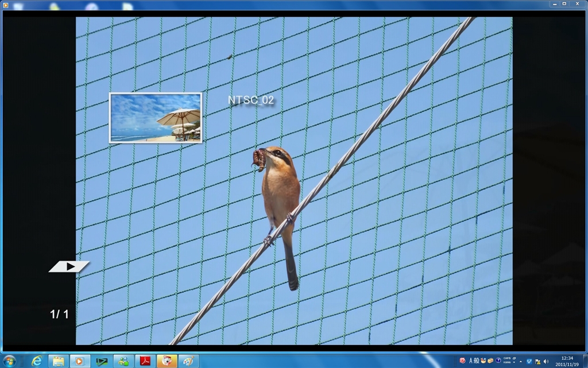Click the IME conversion mode 般

click(477, 361)
